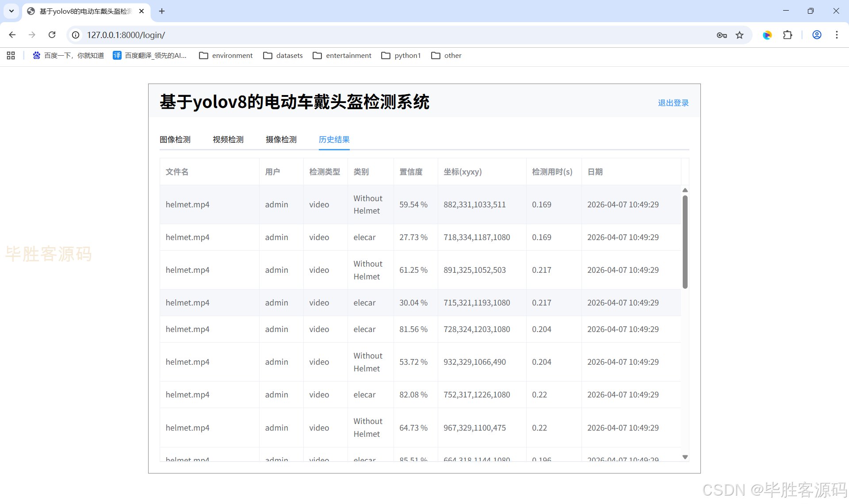Click the table scrollbar down arrow
Image resolution: width=849 pixels, height=504 pixels.
pos(685,457)
